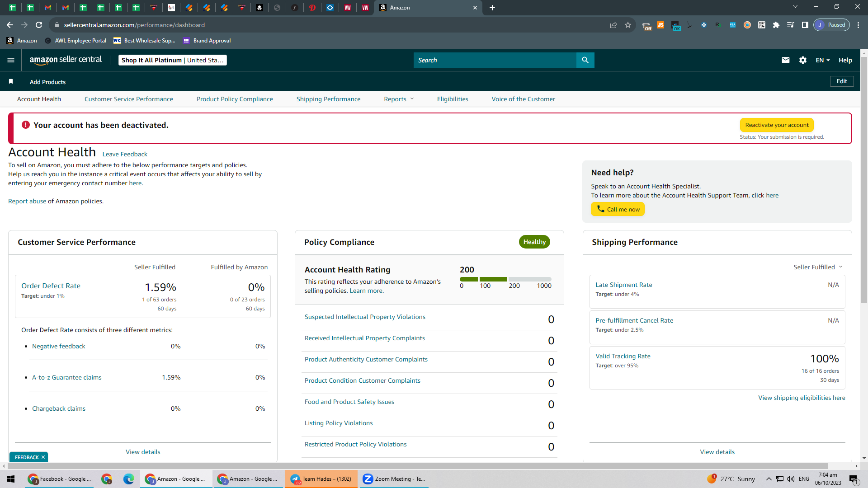The image size is (868, 488).
Task: Expand the Seller Fulfilled shipping dropdown
Action: (818, 267)
